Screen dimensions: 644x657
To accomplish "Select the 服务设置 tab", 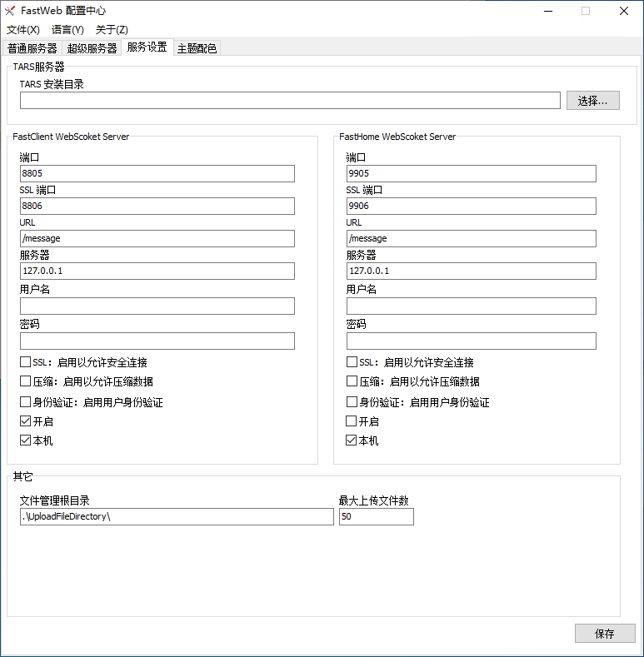I will click(147, 47).
